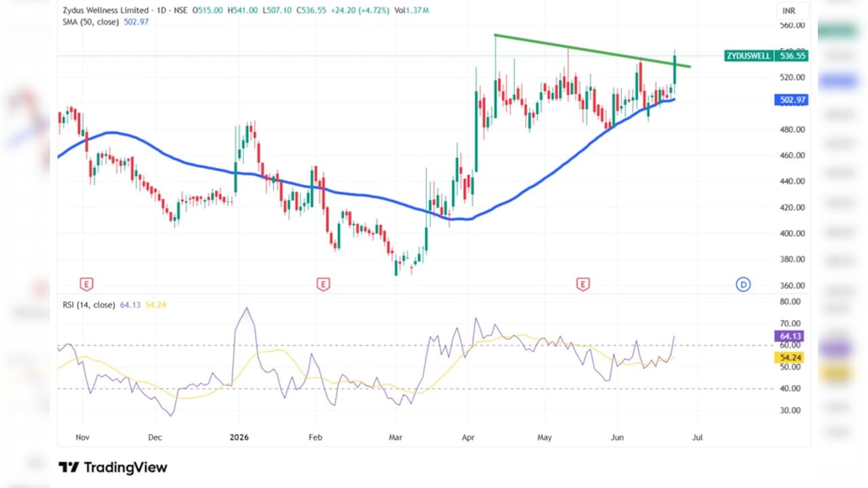Click the 40.00 RSI axis label

[x=791, y=388]
